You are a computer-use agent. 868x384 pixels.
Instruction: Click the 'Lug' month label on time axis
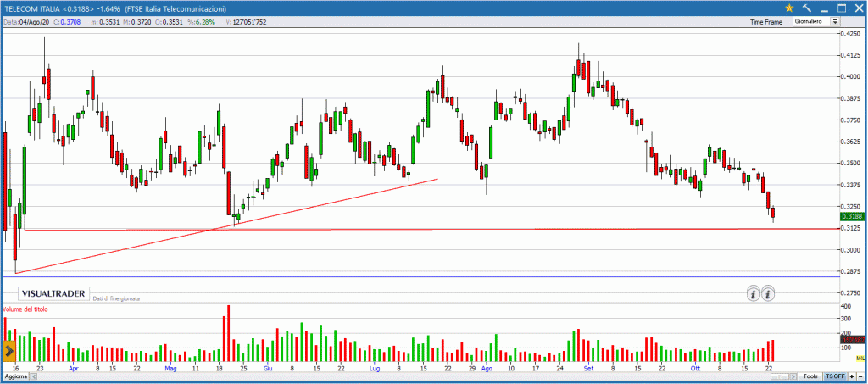point(374,367)
